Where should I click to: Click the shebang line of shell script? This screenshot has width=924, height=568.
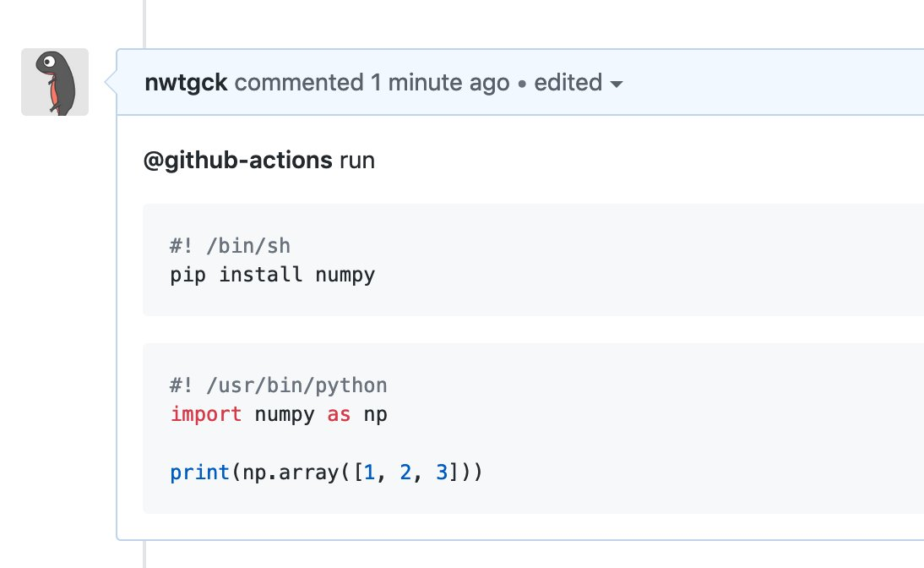click(229, 245)
